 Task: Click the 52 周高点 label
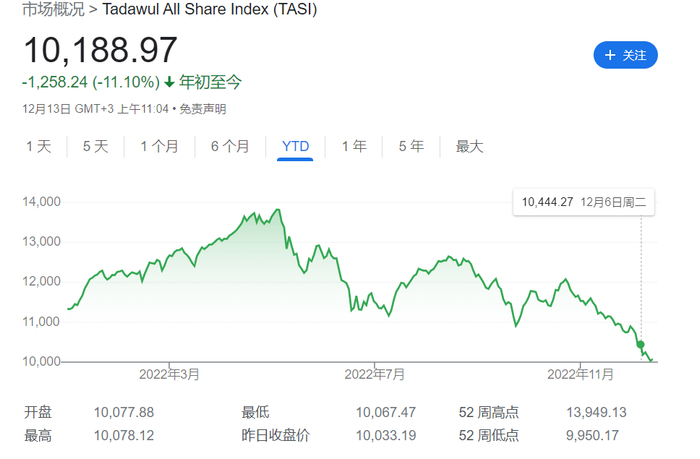pos(488,412)
